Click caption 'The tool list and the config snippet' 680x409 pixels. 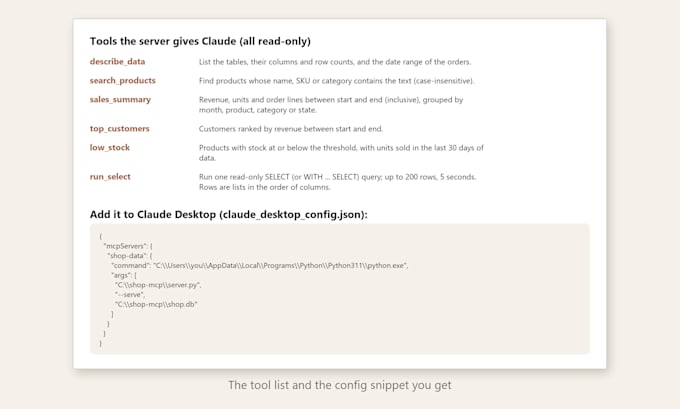point(340,385)
